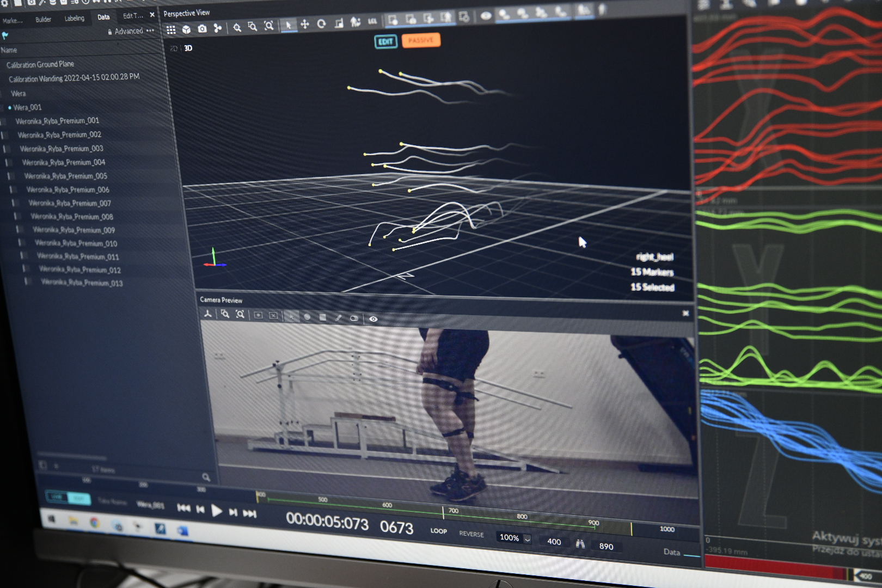882x588 pixels.
Task: Select take Weronika_Ryba_Premium_013
Action: (x=82, y=283)
